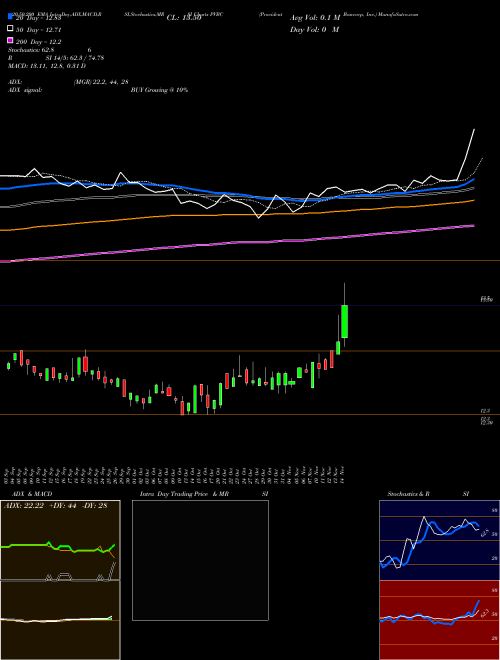500x660 pixels.
Task: Click the 'Avg Vol: 0.1 M' label
Action: tap(315, 18)
